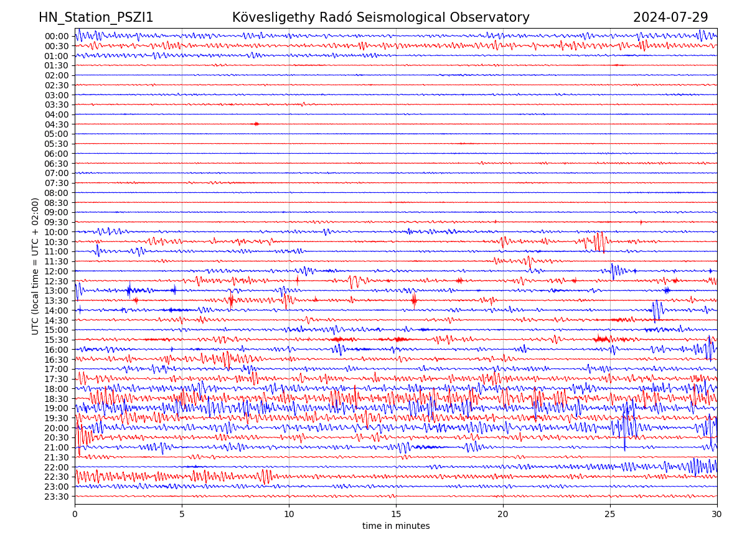This screenshot has width=747, height=560.
Task: Click the 30 minute tick label
Action: pos(717,514)
